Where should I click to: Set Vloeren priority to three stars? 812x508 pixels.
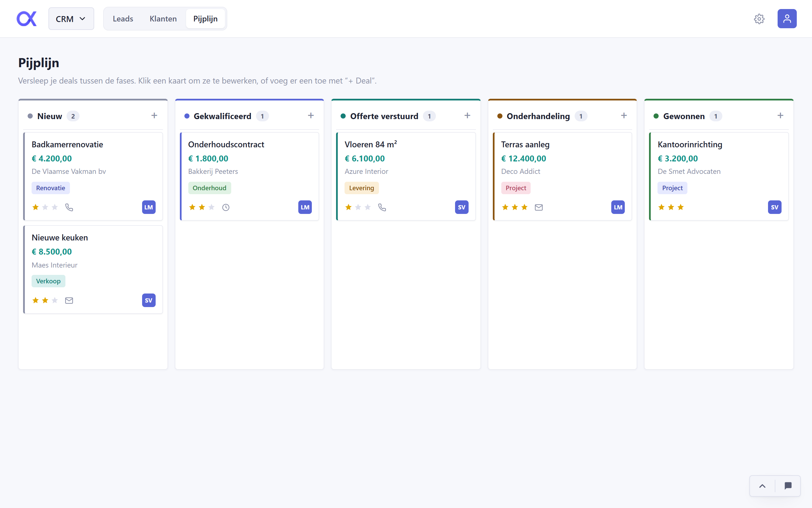[x=368, y=207]
